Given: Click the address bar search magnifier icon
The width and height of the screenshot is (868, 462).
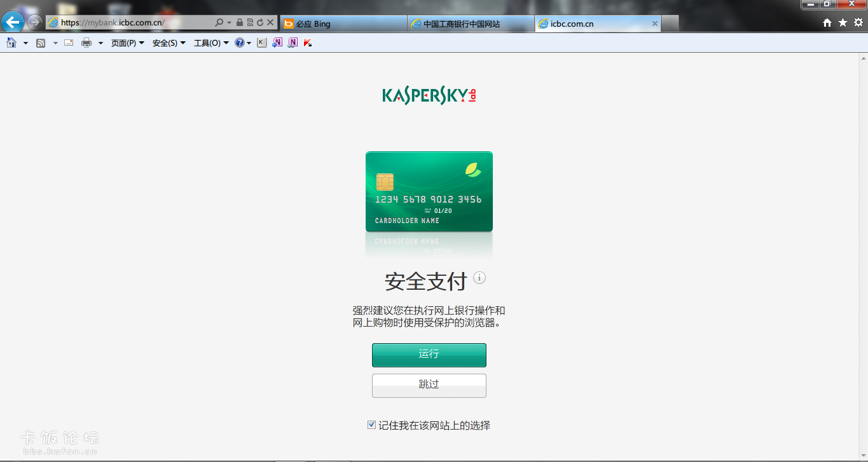Looking at the screenshot, I should click(x=219, y=23).
